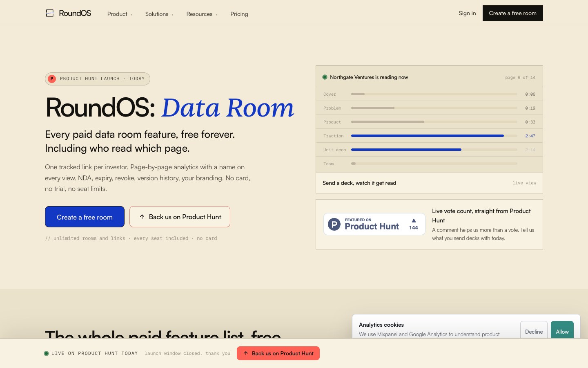Go to the Pricing page
Screen dimensions: 588x368
click(239, 14)
